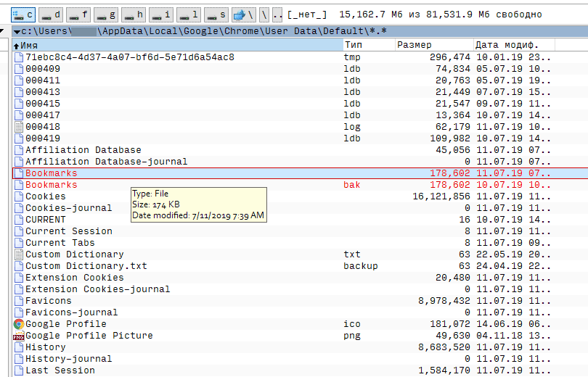Click icon next to Current Session
588x377 pixels.
[x=19, y=231]
